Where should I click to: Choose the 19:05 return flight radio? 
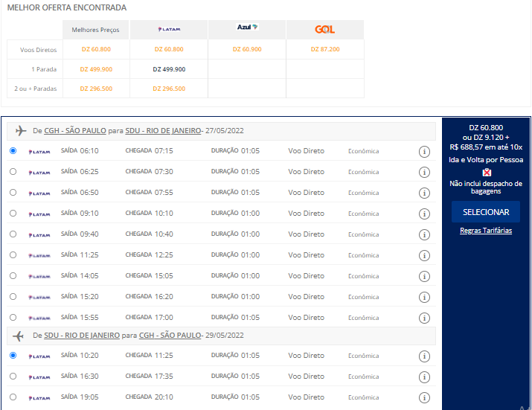pos(13,397)
